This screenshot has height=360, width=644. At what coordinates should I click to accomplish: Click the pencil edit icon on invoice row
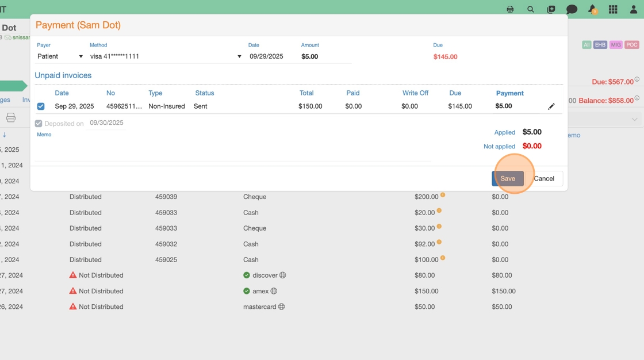click(x=551, y=106)
